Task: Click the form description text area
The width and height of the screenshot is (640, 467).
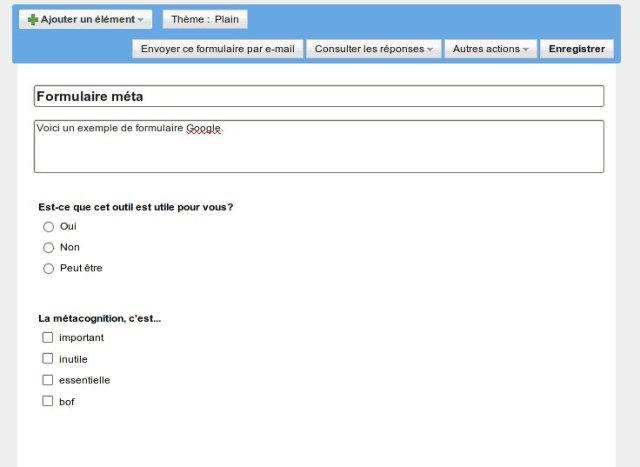Action: coord(319,146)
